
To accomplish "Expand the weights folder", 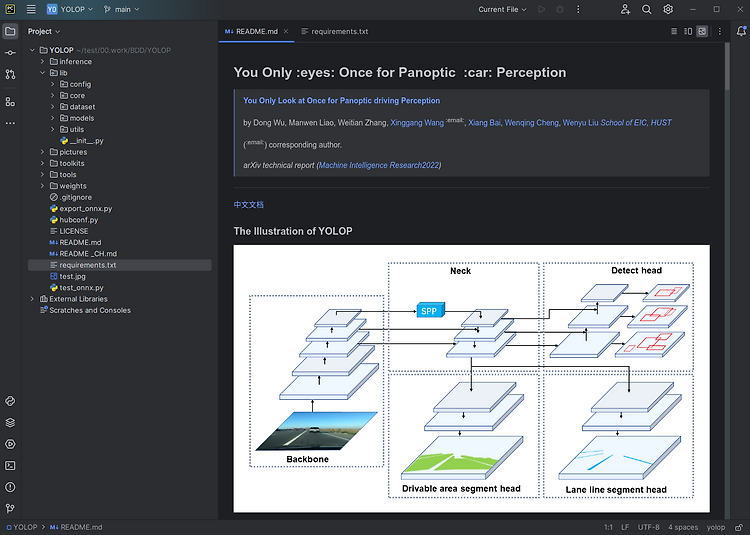I will (x=42, y=186).
